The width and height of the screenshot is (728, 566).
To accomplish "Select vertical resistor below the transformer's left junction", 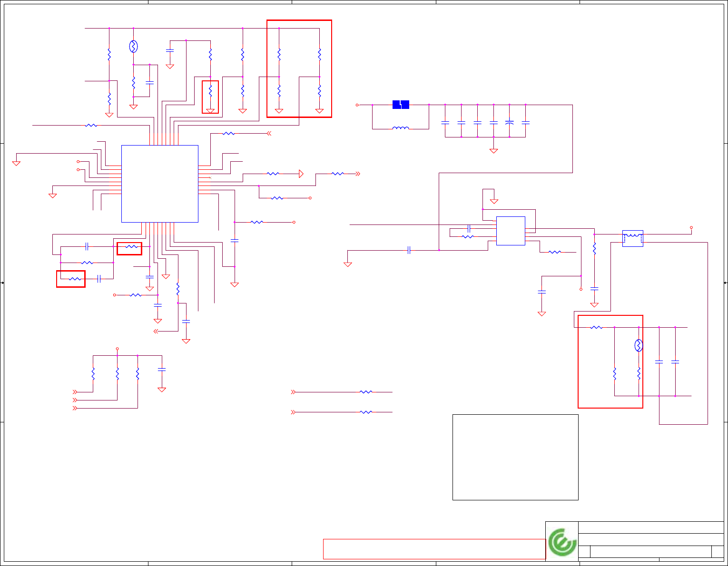I will pos(594,248).
